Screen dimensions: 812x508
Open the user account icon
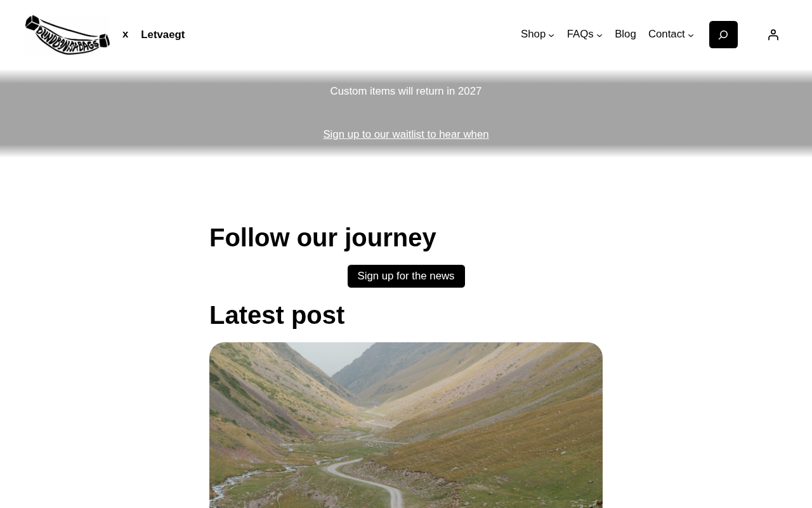point(773,35)
